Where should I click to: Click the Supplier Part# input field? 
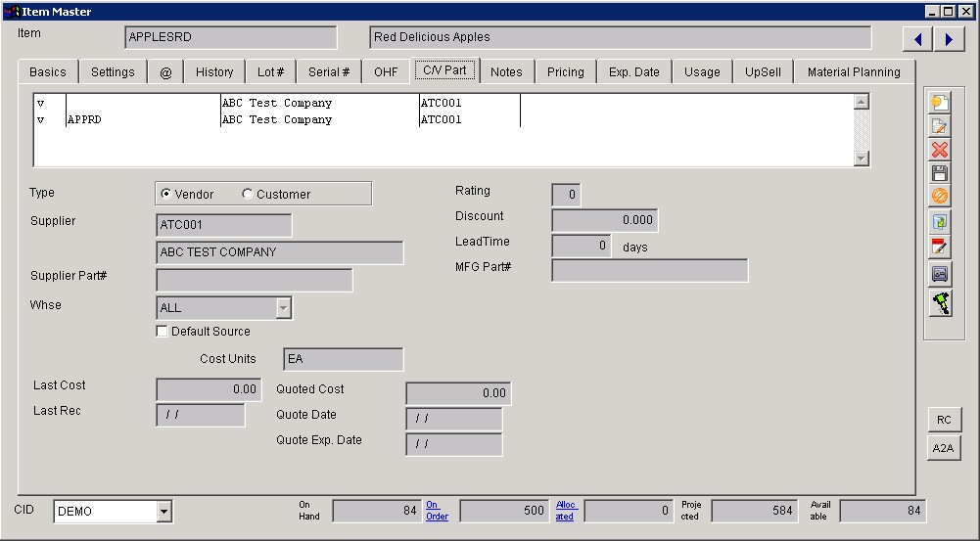(x=255, y=281)
